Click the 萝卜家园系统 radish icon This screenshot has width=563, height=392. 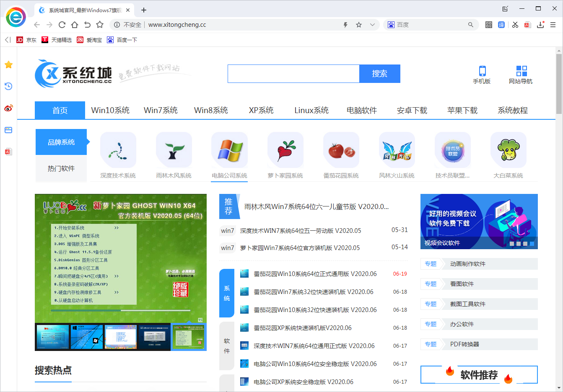tap(285, 150)
